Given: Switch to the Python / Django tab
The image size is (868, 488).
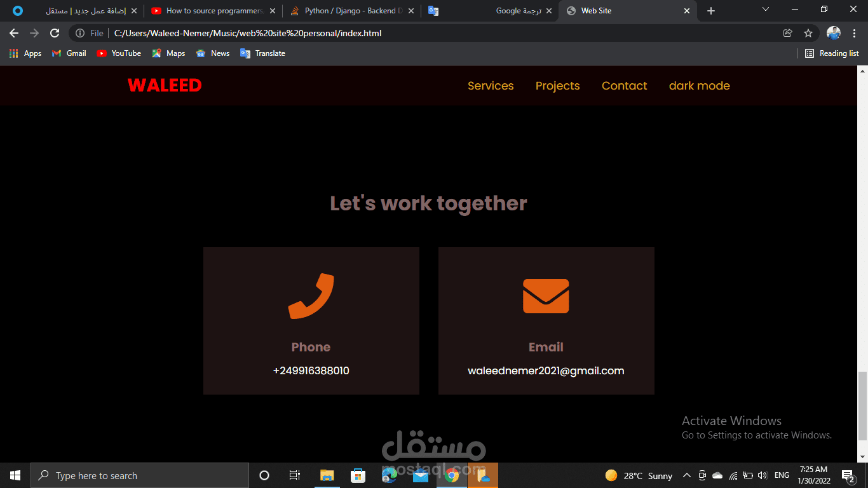Looking at the screenshot, I should point(351,11).
